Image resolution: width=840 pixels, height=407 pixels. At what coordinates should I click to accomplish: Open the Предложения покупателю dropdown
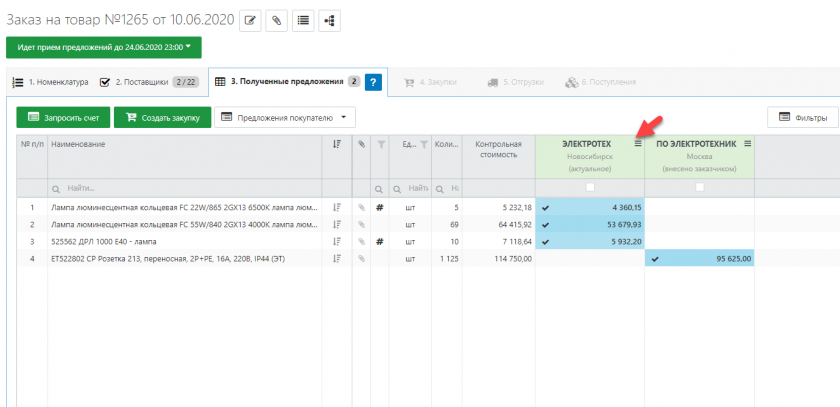click(285, 118)
